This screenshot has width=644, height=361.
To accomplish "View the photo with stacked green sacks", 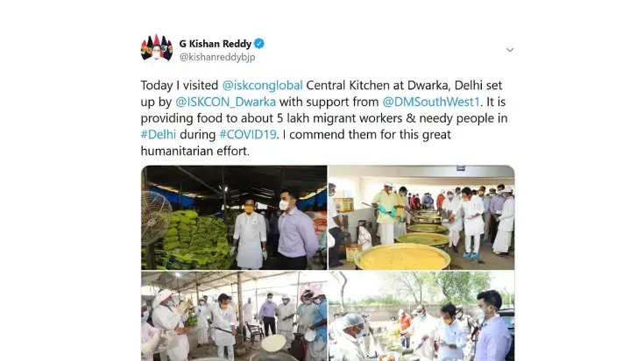I will pos(234,217).
